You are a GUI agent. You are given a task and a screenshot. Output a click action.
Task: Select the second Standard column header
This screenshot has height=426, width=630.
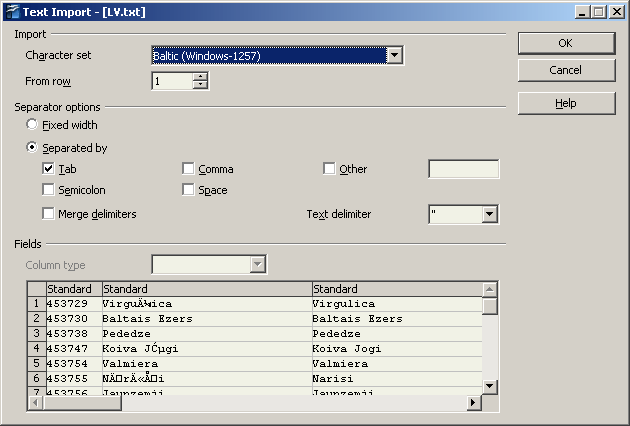(x=207, y=289)
